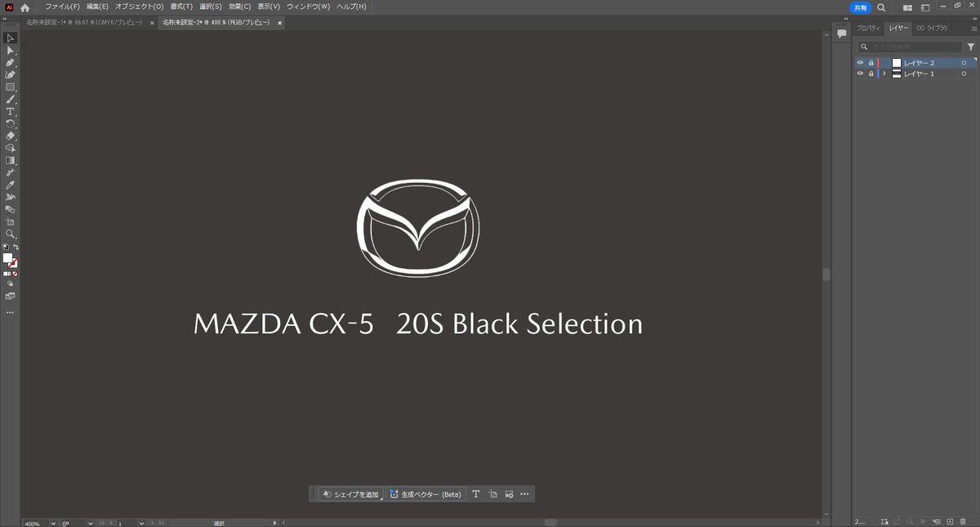Click target circle of レイヤー 1
This screenshot has width=980, height=527.
(x=964, y=74)
